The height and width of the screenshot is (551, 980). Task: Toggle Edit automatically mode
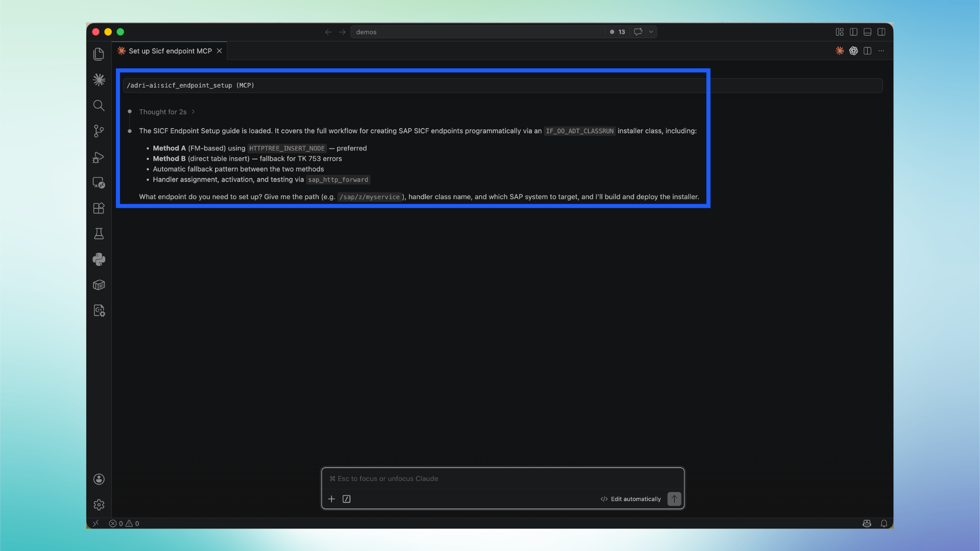pos(630,499)
